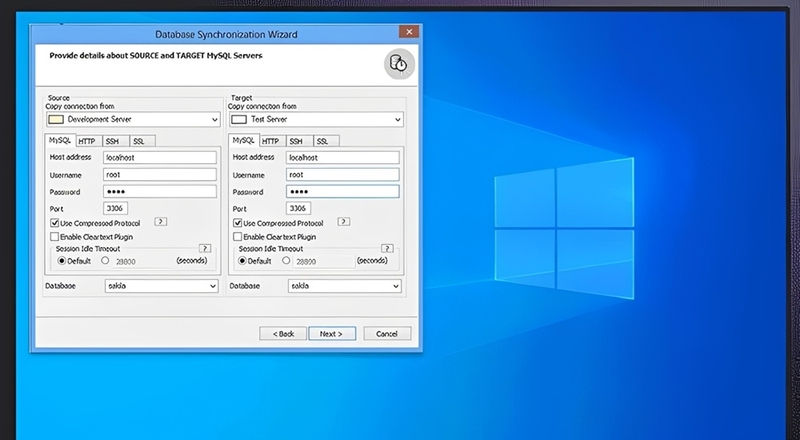
Task: Enable Cleartext Plugin for Target
Action: [x=237, y=237]
